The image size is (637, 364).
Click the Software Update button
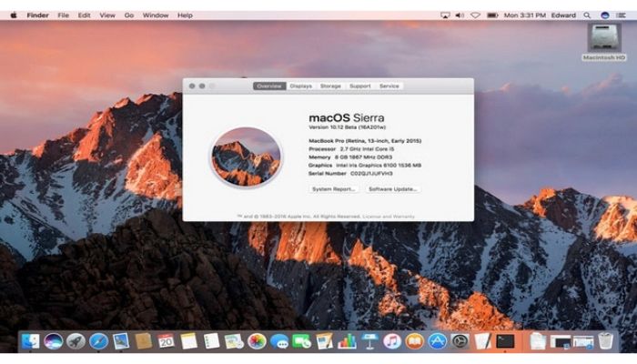pyautogui.click(x=393, y=189)
